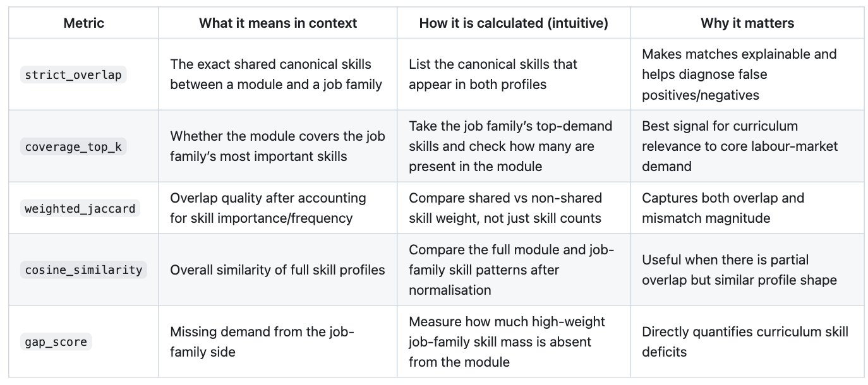Click "List the canonical skills" calculation cell
The height and width of the screenshot is (385, 868).
point(493,74)
